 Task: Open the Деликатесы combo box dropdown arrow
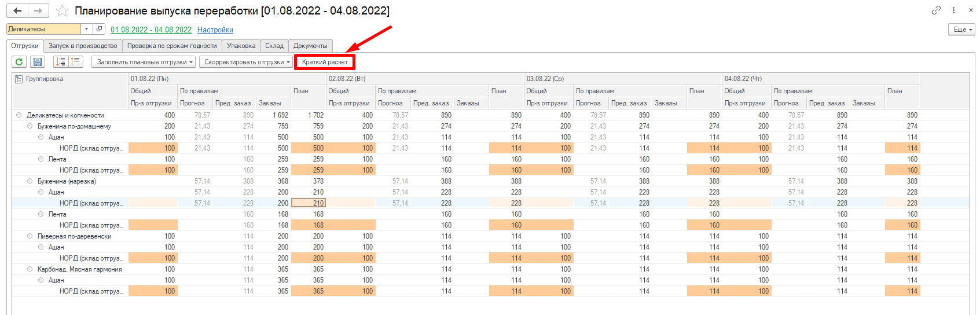(x=86, y=29)
